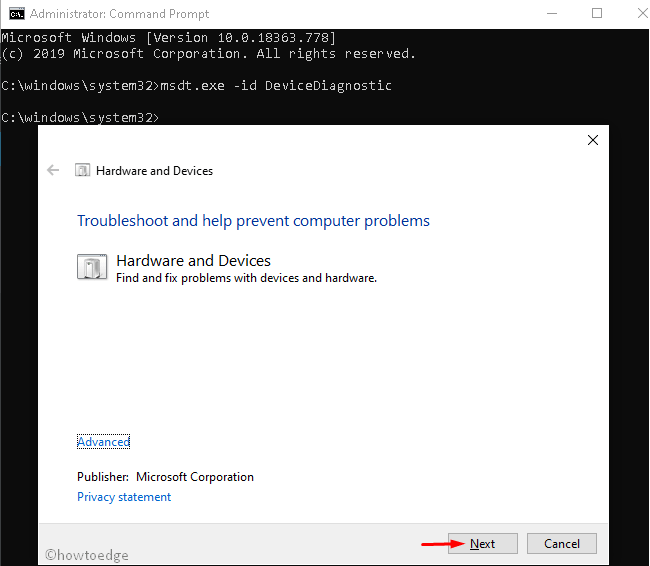650x566 pixels.
Task: Open the Privacy statement link
Action: click(x=124, y=497)
